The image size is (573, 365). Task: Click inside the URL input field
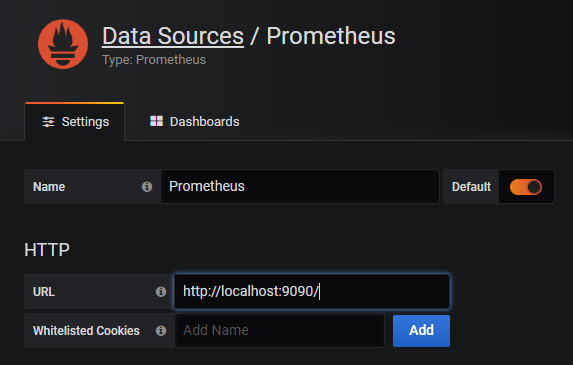tap(312, 292)
